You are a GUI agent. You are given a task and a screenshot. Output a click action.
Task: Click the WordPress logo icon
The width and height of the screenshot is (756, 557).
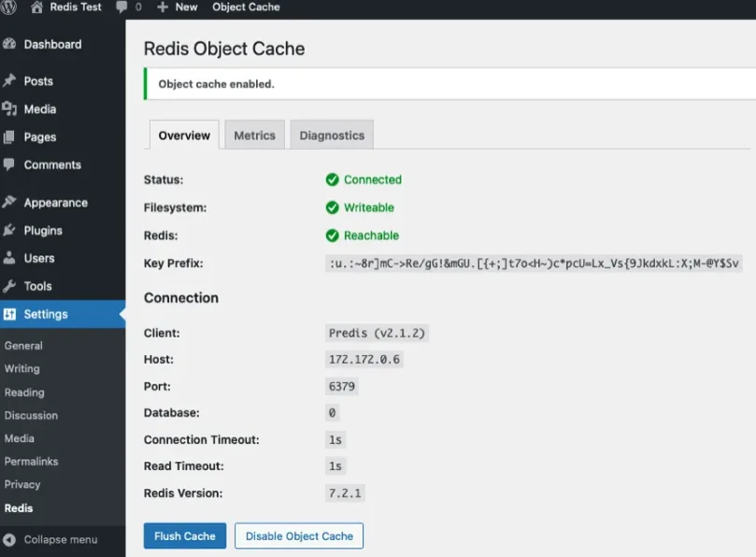[10, 7]
